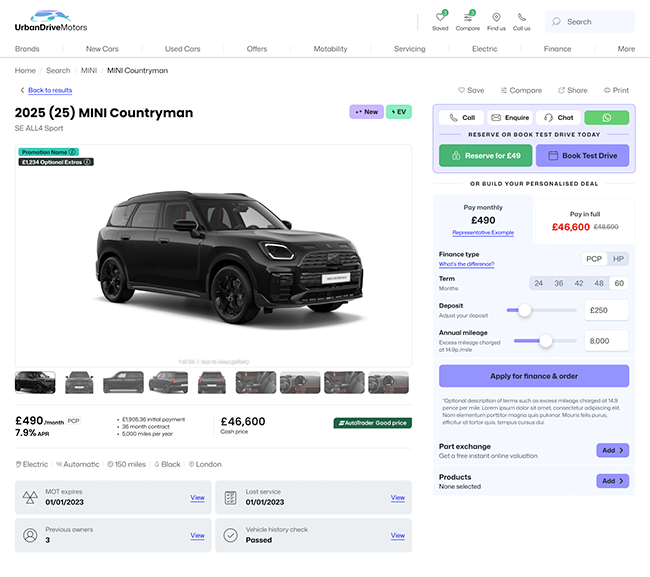
Task: Choose the 60 month term
Action: click(x=619, y=283)
